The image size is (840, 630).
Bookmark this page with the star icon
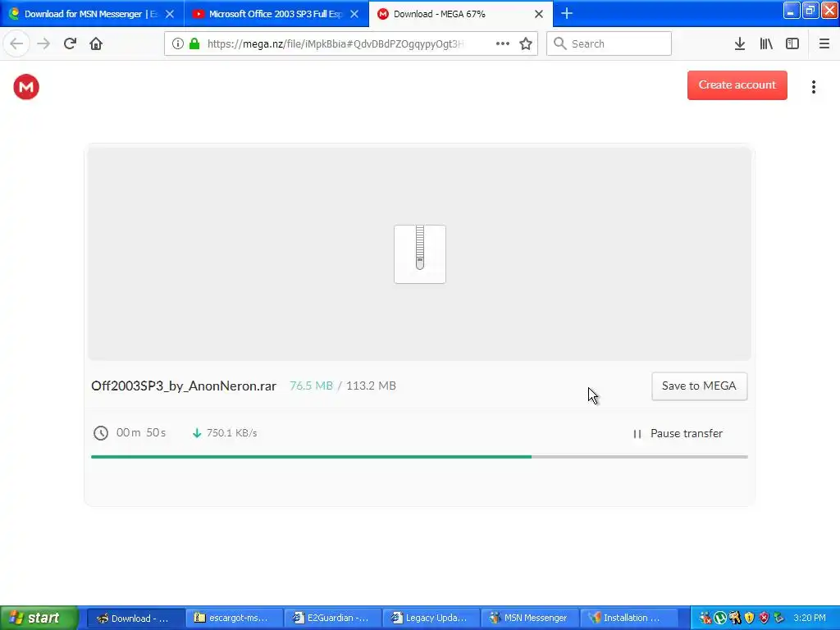click(x=526, y=43)
